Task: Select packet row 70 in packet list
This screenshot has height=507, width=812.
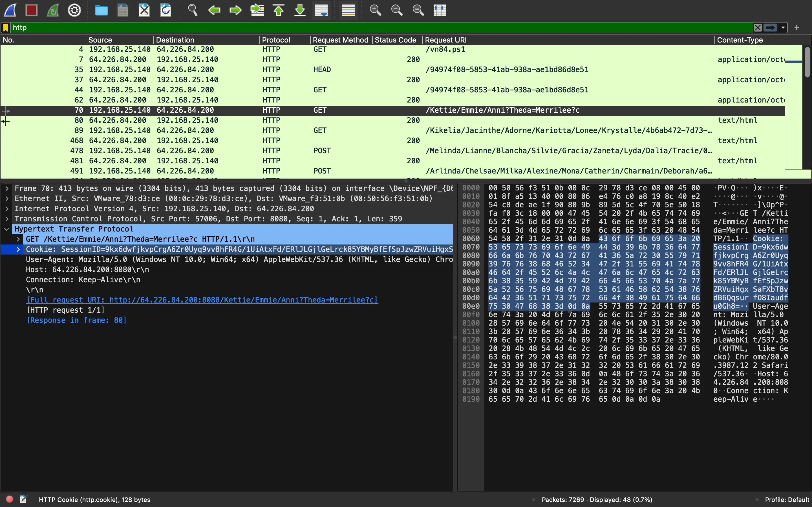Action: click(x=234, y=110)
